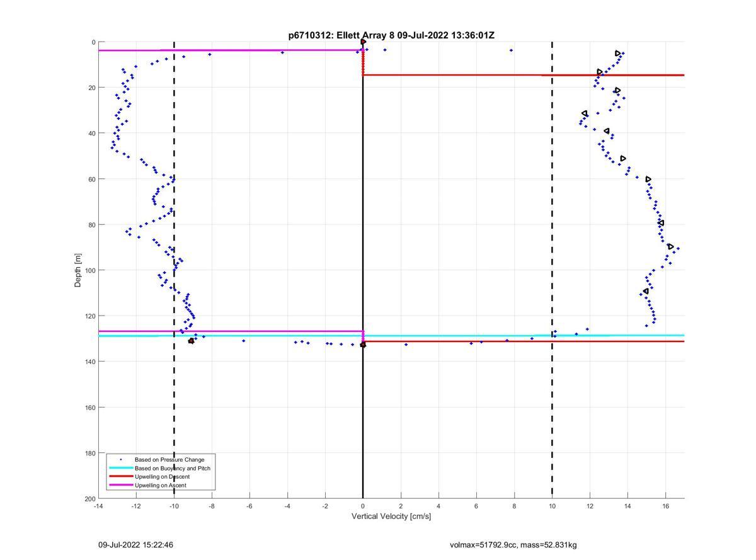Click the depth axis tick label 180

89,453
